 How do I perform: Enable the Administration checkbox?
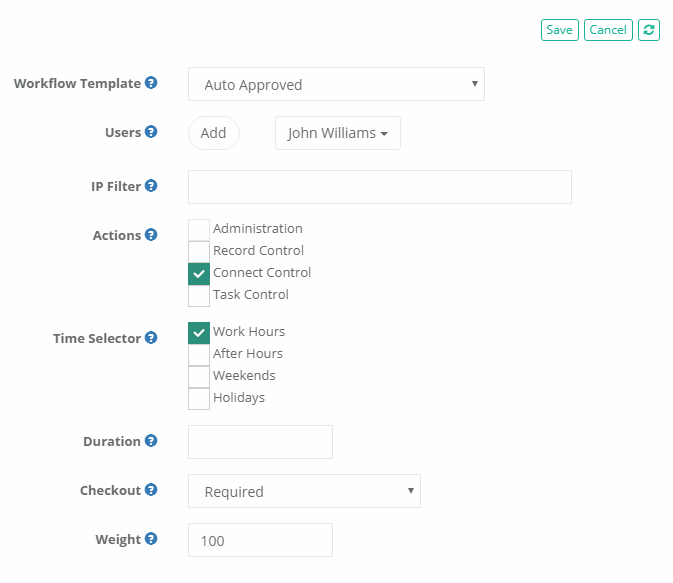point(199,229)
